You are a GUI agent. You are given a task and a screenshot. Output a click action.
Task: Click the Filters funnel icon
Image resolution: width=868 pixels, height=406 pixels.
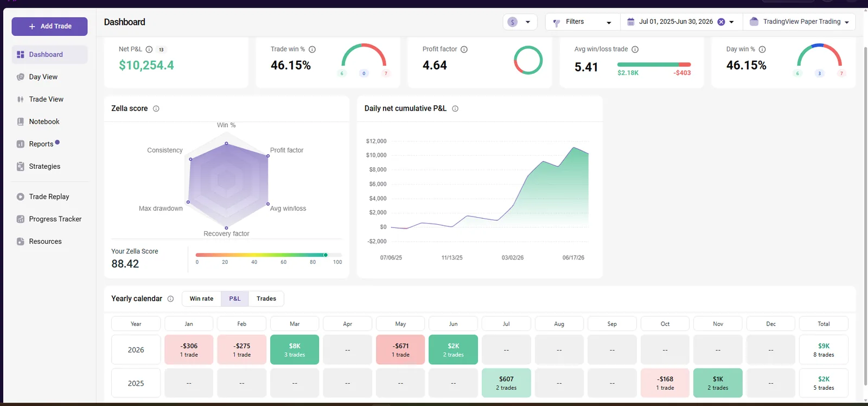[556, 23]
